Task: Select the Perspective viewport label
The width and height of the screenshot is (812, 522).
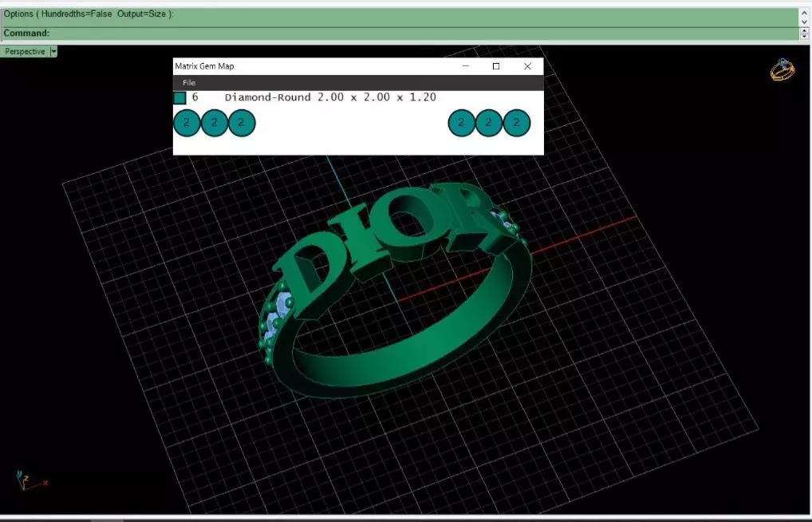Action: click(x=25, y=51)
